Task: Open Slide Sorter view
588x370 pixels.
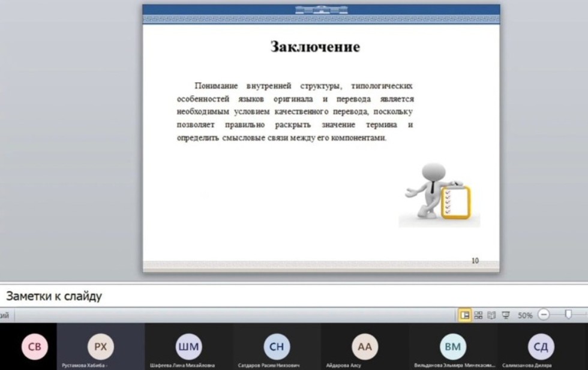Action: (479, 314)
